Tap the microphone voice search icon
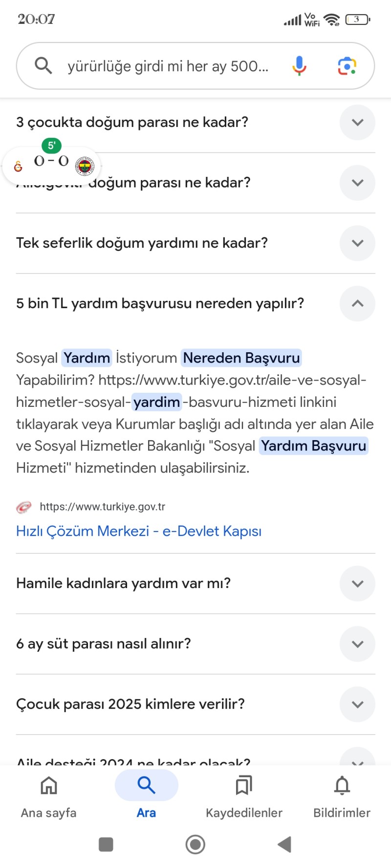Viewport: 391px width, 868px height. [x=299, y=65]
